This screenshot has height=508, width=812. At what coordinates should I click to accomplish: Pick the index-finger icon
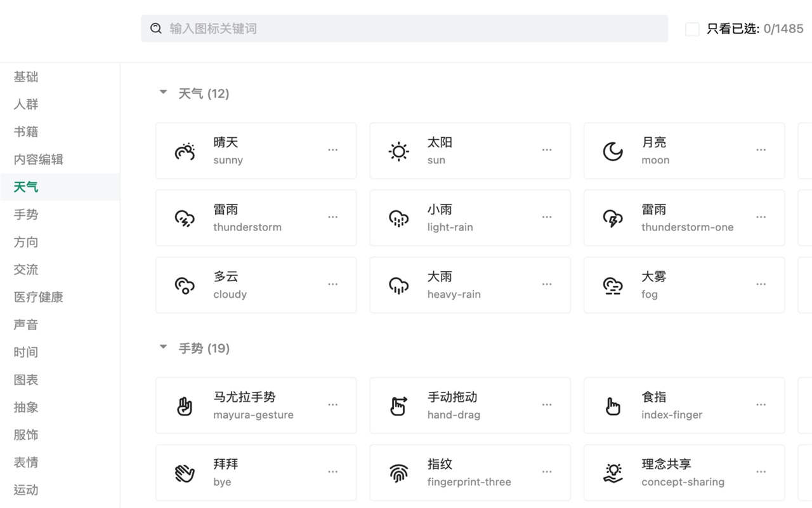pyautogui.click(x=613, y=406)
